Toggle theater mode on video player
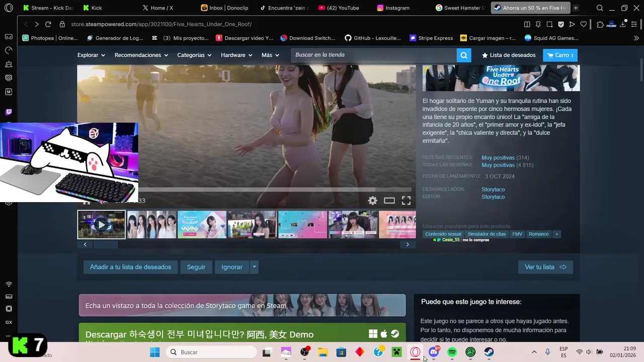The width and height of the screenshot is (644, 362). [x=389, y=201]
